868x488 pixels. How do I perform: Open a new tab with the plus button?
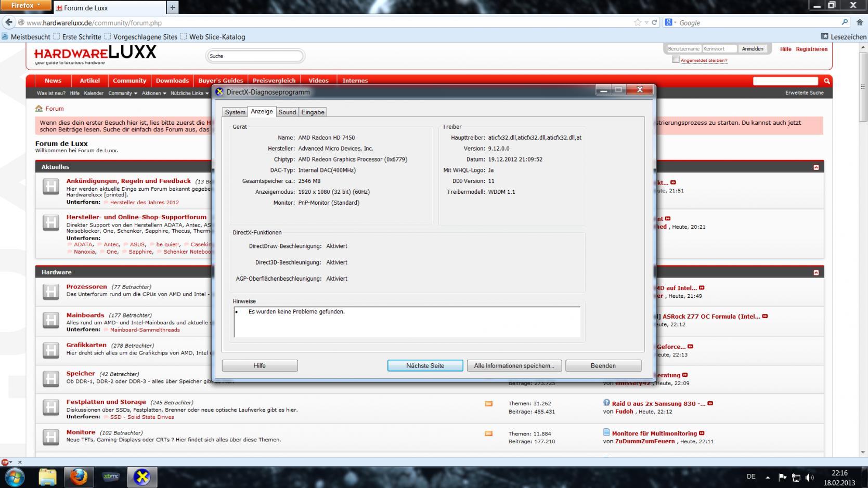pyautogui.click(x=172, y=7)
